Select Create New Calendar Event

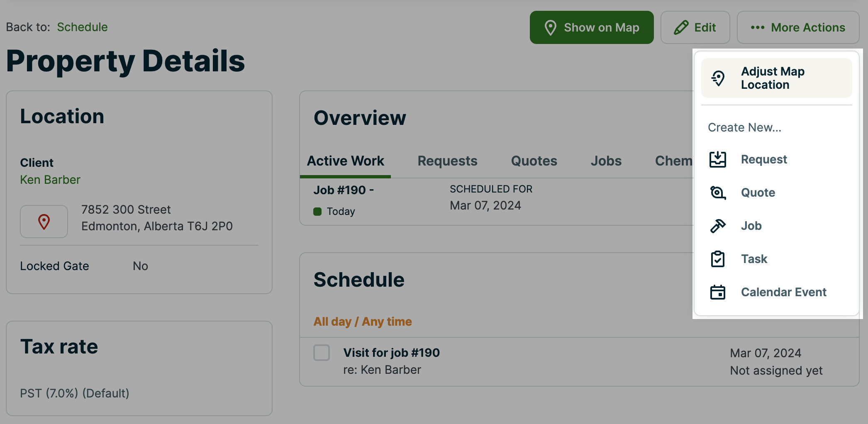783,292
